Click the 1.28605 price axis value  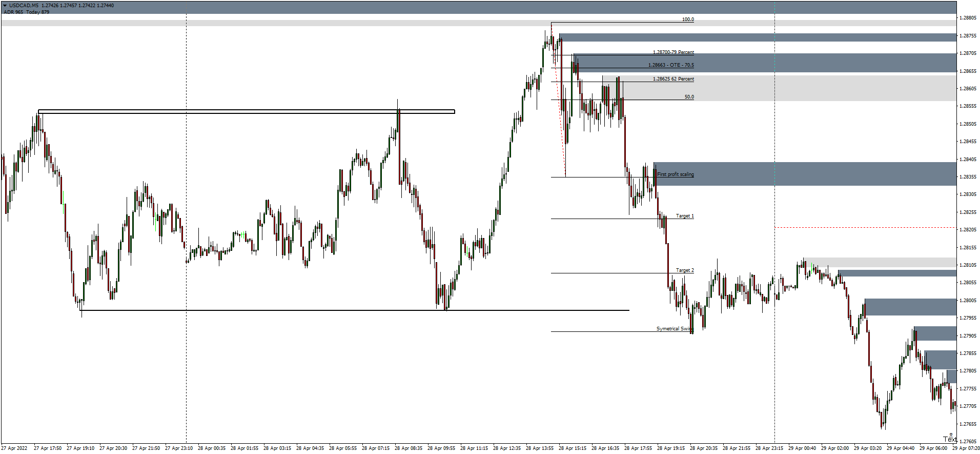click(968, 89)
